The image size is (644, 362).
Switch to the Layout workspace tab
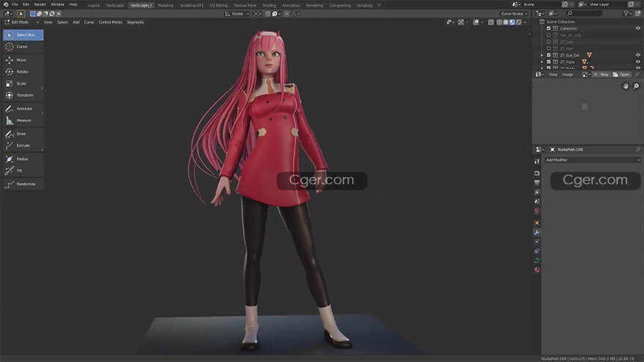94,5
